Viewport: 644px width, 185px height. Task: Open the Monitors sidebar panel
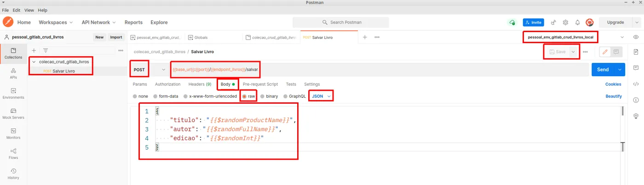pyautogui.click(x=13, y=134)
